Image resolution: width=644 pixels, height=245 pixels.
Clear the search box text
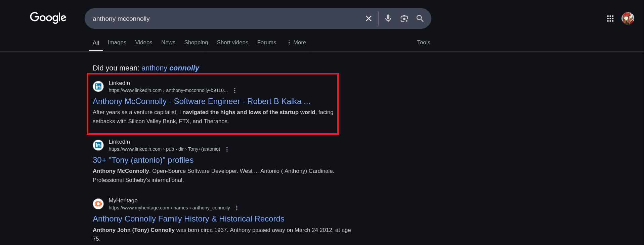click(369, 18)
